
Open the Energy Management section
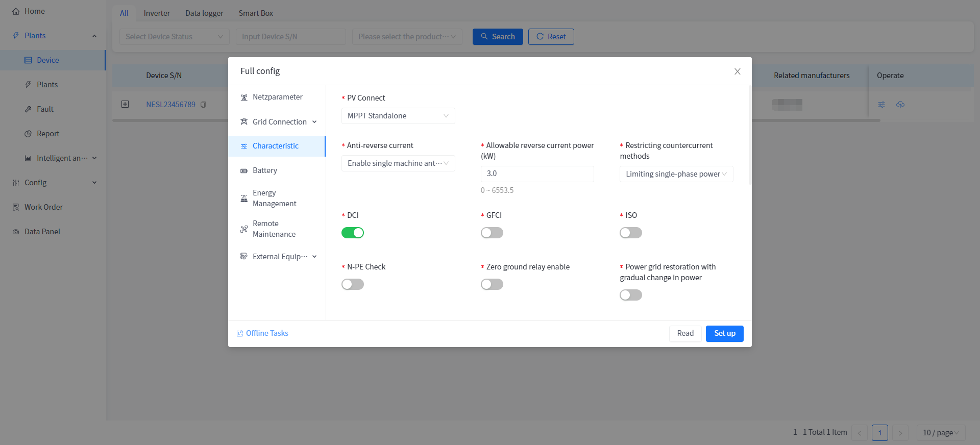tap(274, 198)
